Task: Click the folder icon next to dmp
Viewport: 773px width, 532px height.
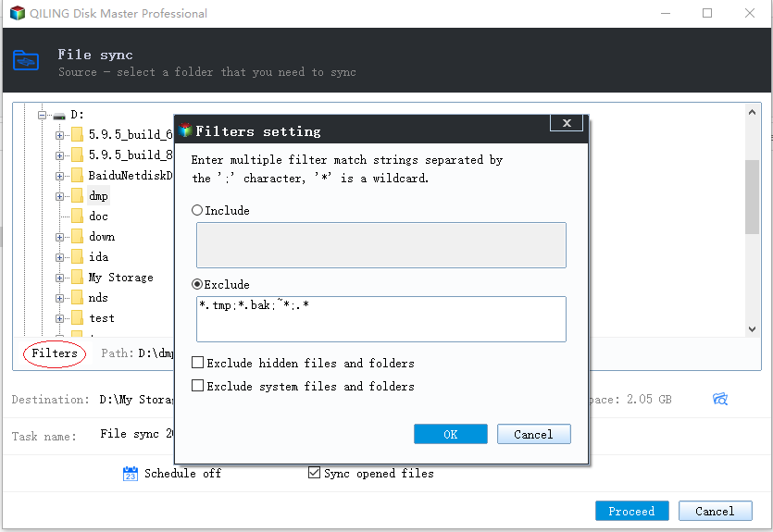Action: pos(77,196)
